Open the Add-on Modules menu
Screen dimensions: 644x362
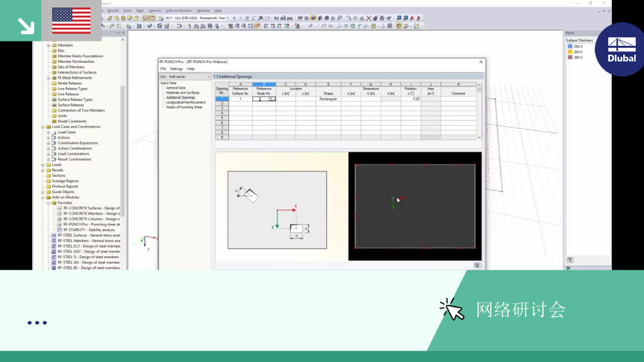179,11
